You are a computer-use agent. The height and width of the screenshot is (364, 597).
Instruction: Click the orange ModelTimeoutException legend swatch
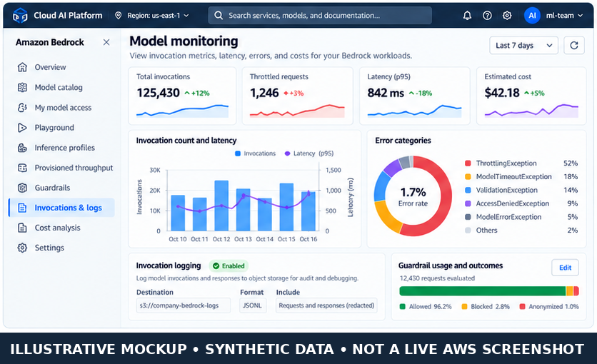(x=468, y=177)
